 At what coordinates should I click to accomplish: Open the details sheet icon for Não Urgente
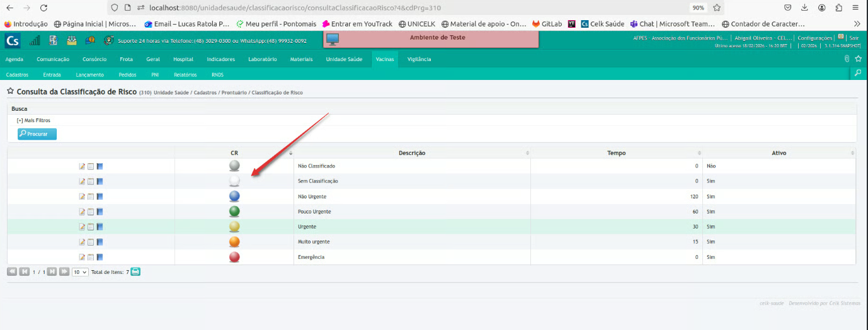[90, 196]
